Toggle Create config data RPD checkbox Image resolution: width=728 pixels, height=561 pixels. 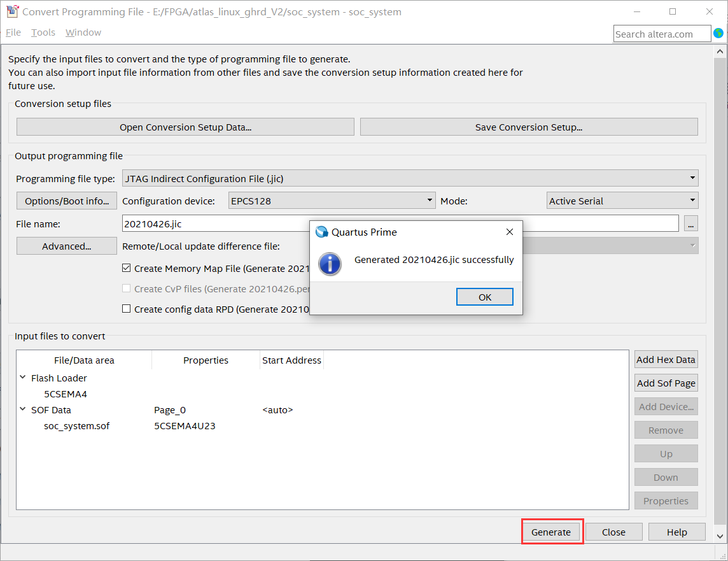coord(126,309)
